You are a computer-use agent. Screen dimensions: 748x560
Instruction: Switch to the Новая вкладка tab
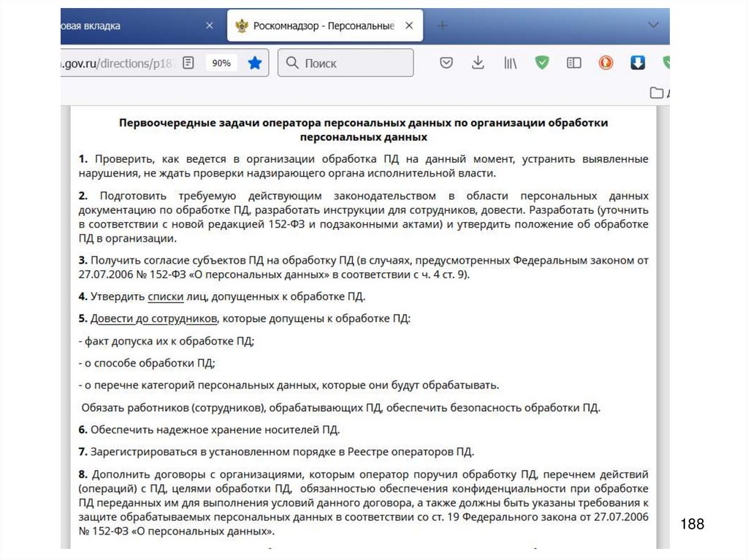point(140,26)
